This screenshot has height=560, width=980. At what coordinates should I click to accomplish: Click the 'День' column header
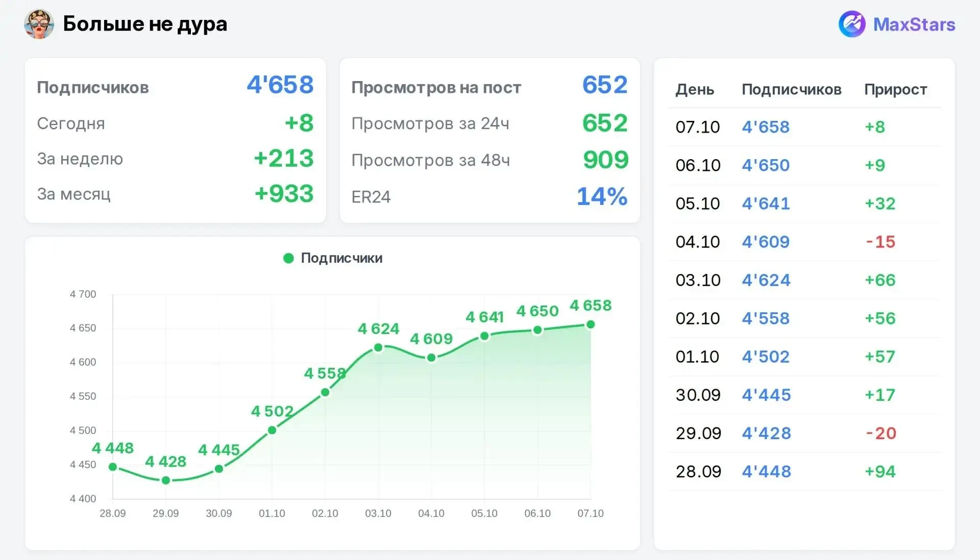click(695, 90)
